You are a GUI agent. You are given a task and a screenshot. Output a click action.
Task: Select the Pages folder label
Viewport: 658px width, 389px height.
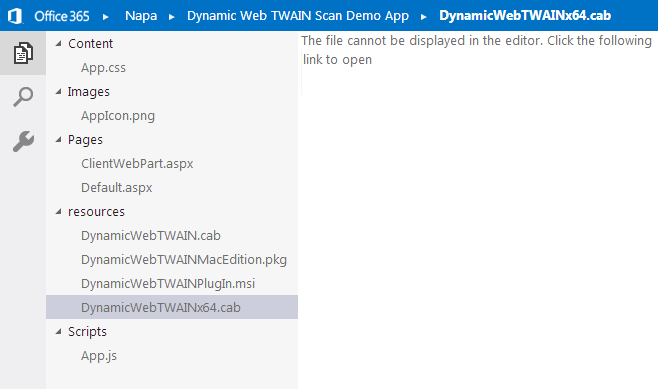tap(85, 140)
